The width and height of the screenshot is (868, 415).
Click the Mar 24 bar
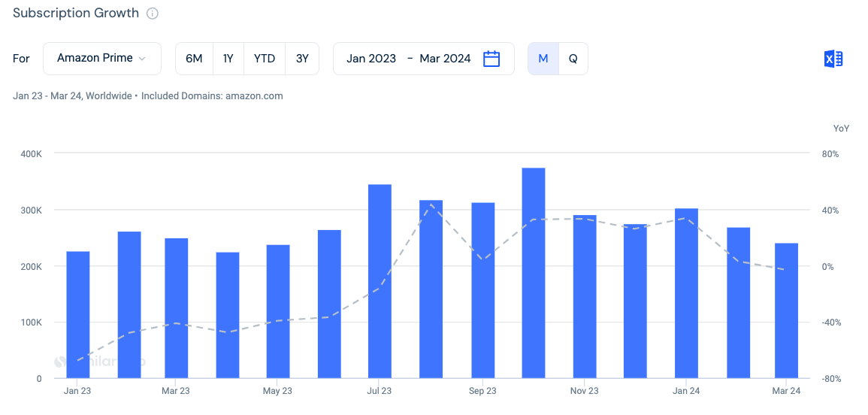[787, 310]
